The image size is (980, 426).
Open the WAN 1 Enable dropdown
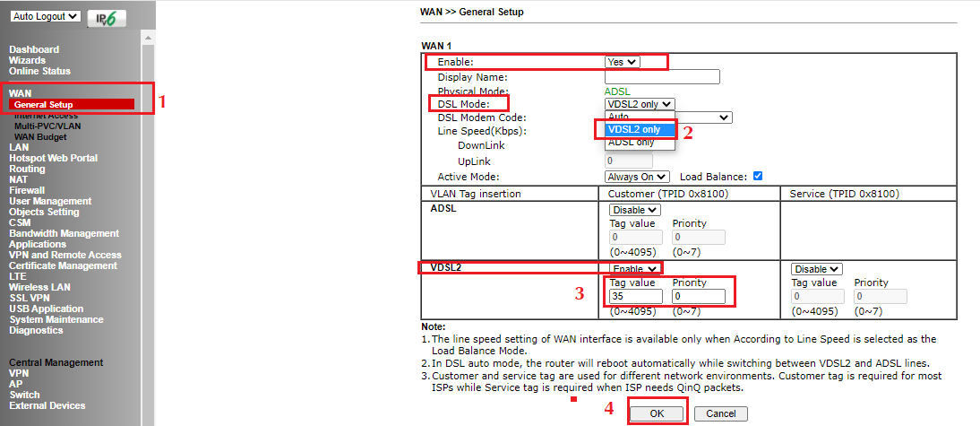point(623,62)
